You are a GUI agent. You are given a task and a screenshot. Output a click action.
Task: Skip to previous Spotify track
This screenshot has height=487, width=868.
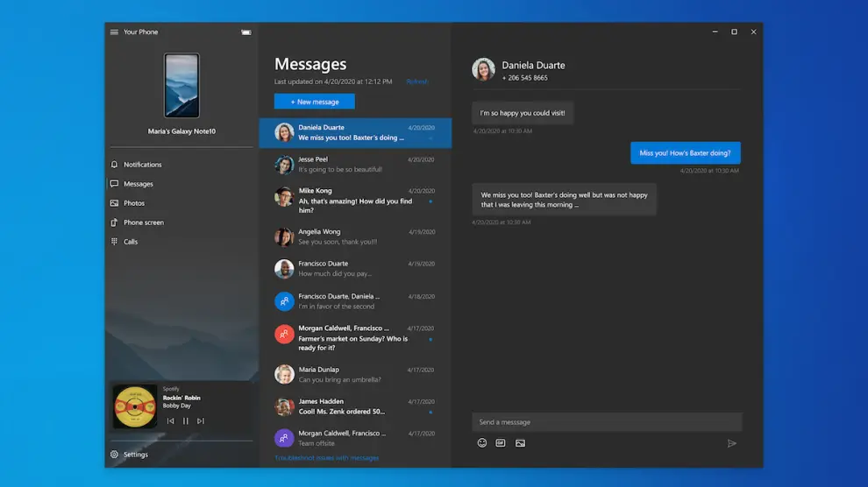(x=171, y=421)
